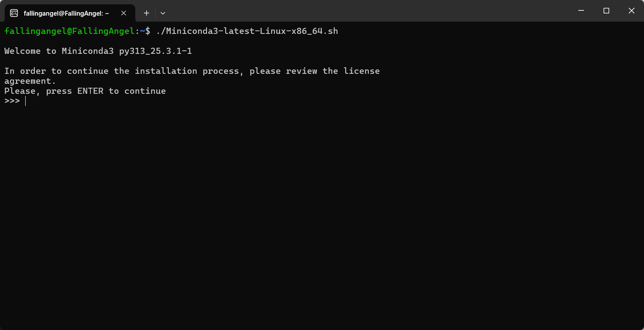Click the py313_25.3.1-1 version text
This screenshot has height=330, width=644.
[156, 51]
